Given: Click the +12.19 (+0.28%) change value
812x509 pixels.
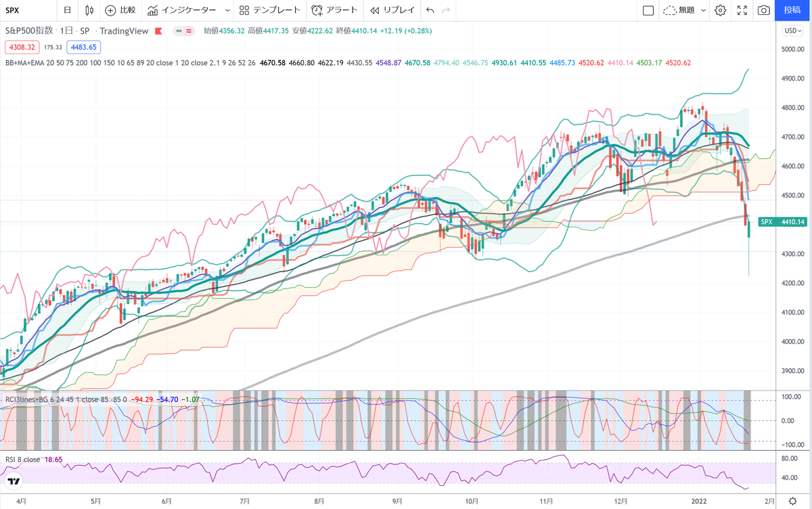Looking at the screenshot, I should (x=406, y=31).
